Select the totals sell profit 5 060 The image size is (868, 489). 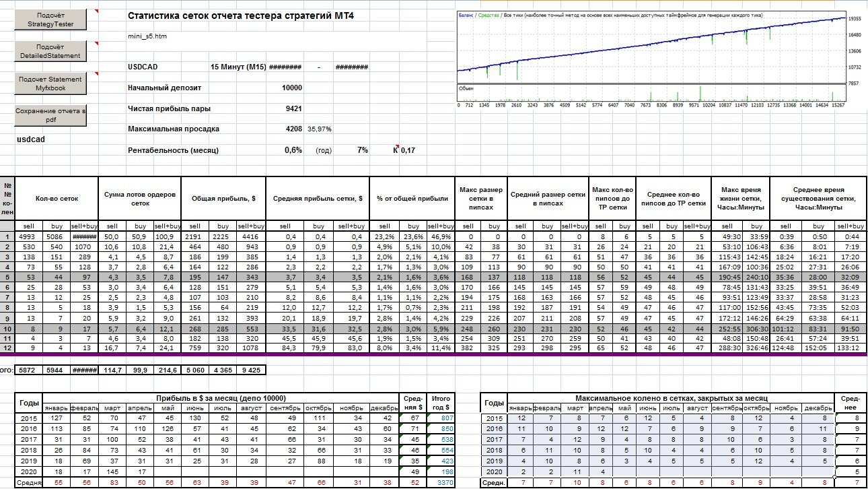195,370
